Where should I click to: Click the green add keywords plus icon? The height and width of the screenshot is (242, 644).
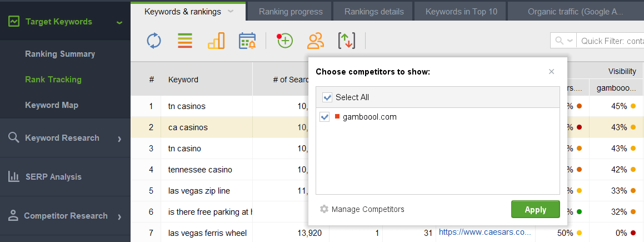(x=284, y=41)
